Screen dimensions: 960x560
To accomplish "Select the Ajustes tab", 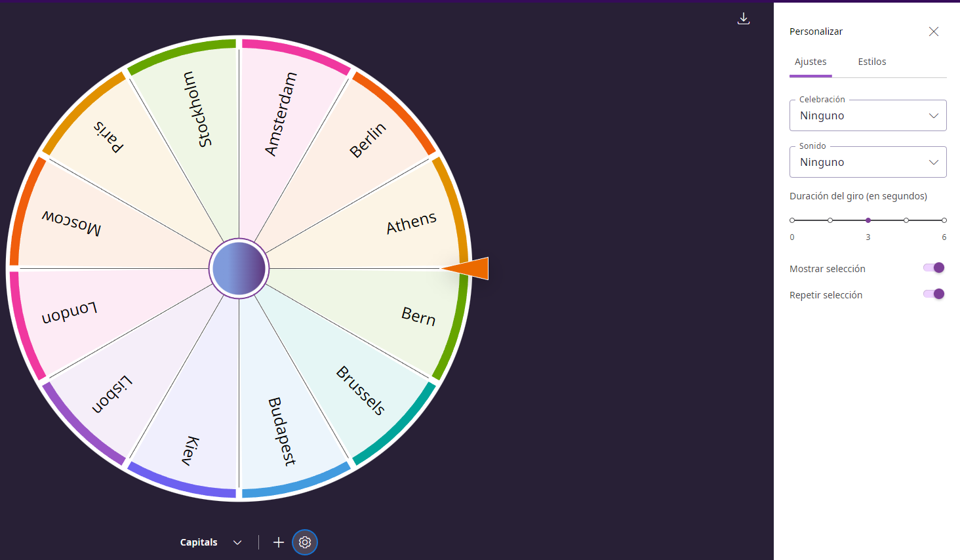I will tap(810, 61).
